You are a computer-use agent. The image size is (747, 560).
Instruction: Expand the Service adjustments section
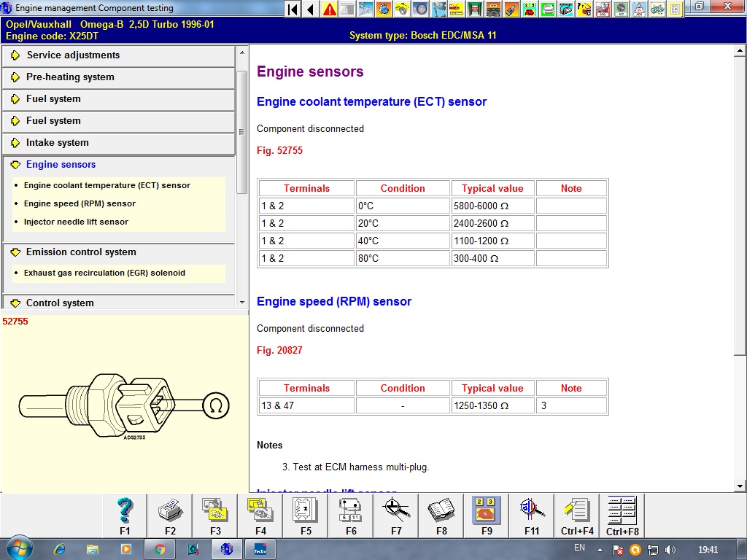(x=73, y=55)
